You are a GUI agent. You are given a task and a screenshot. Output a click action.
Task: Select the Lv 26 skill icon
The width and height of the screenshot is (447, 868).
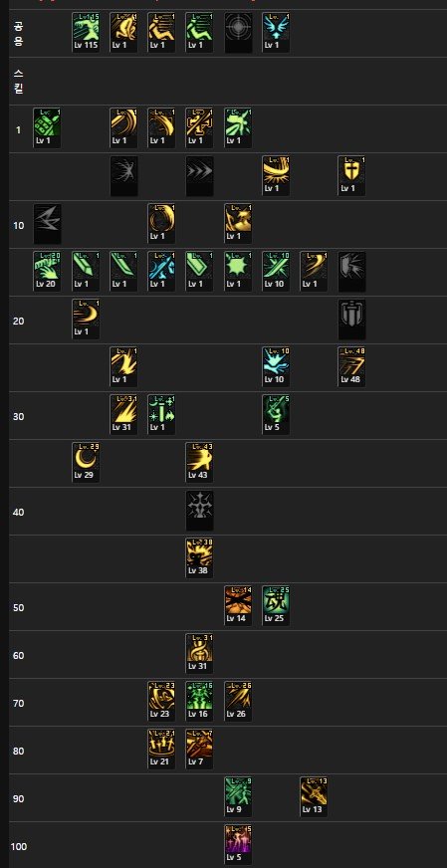tap(238, 702)
